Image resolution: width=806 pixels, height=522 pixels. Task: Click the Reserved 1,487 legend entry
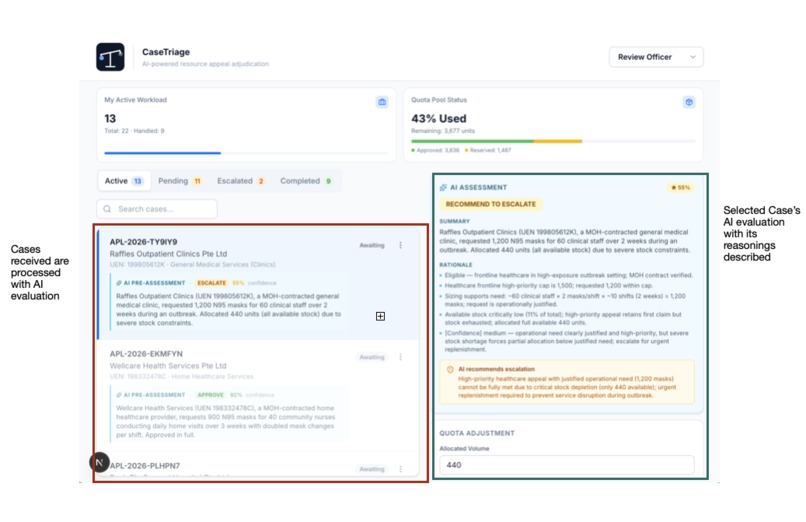pos(488,150)
